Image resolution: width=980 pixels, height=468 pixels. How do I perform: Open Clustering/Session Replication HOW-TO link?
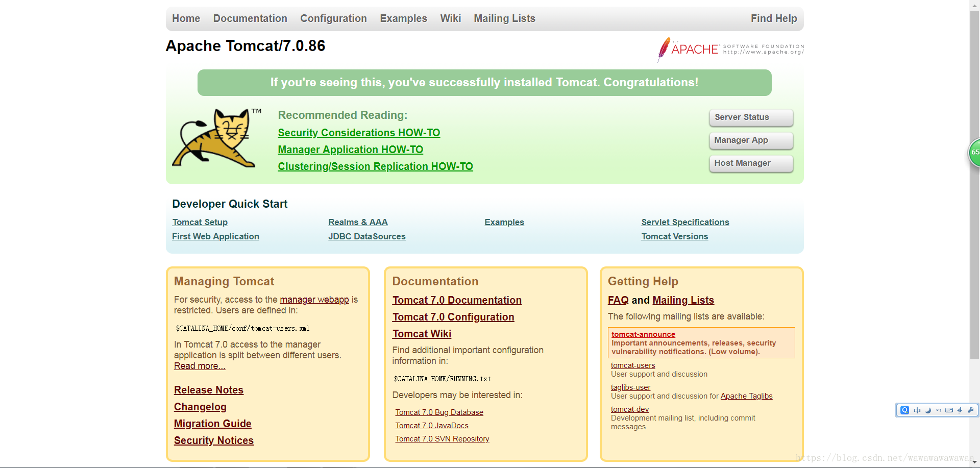click(375, 166)
